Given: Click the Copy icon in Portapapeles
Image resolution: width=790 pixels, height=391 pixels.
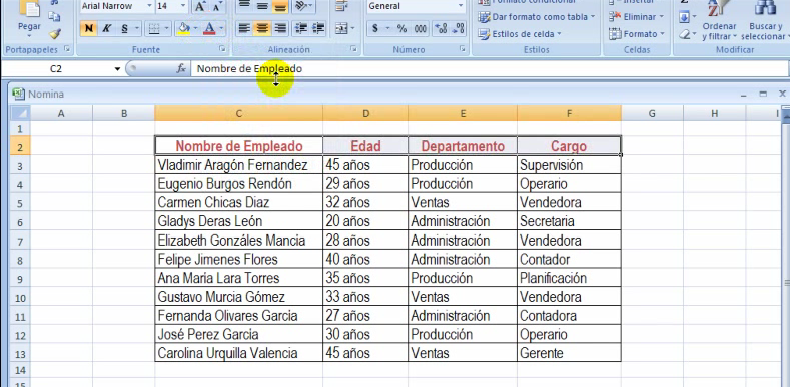Looking at the screenshot, I should (x=55, y=17).
